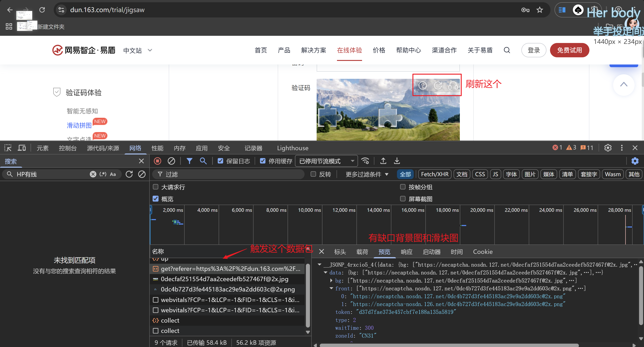Uncheck the 概览 checkbox
Screen dimensions: 644x347
pyautogui.click(x=156, y=199)
